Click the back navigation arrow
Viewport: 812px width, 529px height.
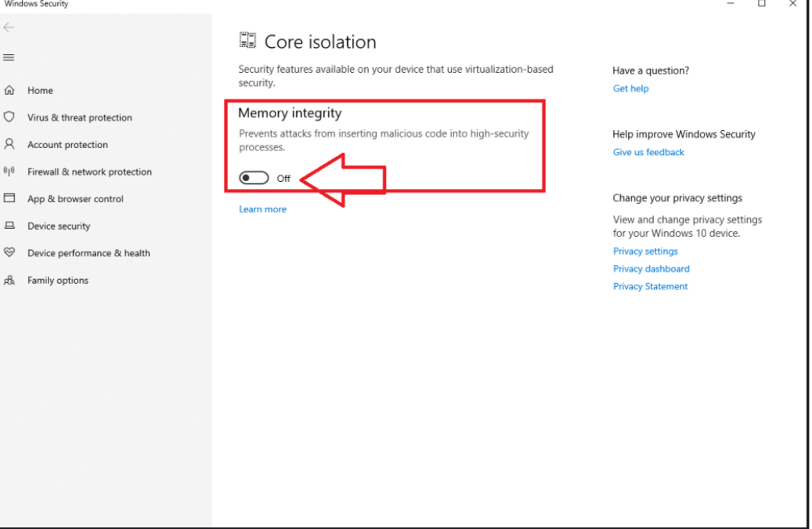point(9,27)
